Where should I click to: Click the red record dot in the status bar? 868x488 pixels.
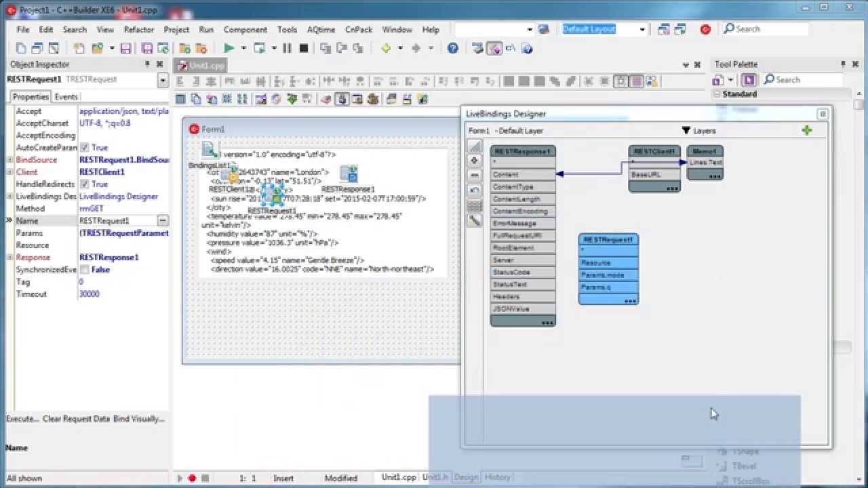pyautogui.click(x=192, y=478)
